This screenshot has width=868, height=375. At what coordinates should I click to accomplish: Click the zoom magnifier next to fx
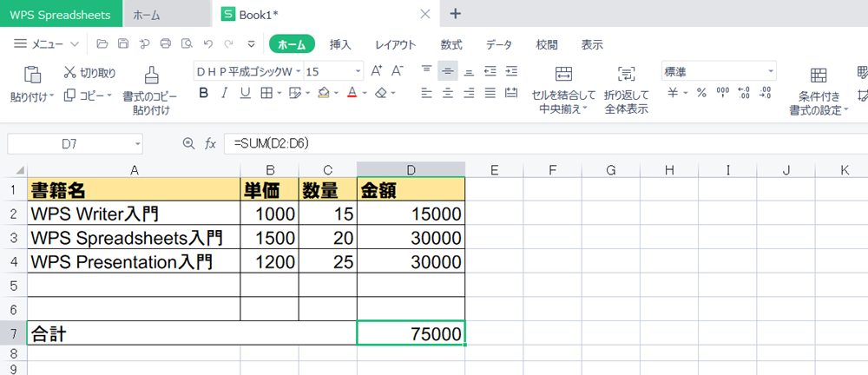188,143
